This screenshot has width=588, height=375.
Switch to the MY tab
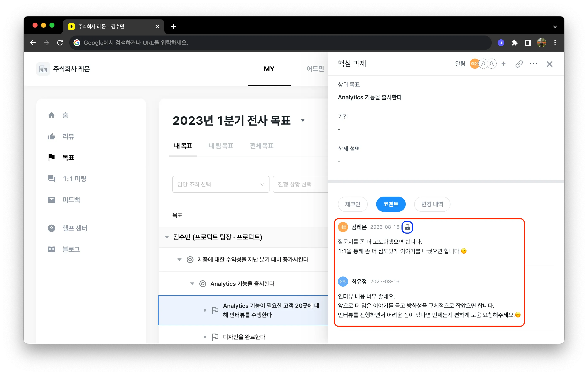click(269, 69)
